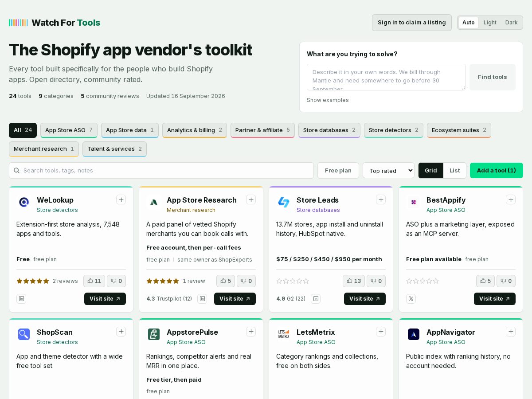Viewport: 532px width, 399px height.
Task: Filter by Merchant research category
Action: [x=44, y=149]
